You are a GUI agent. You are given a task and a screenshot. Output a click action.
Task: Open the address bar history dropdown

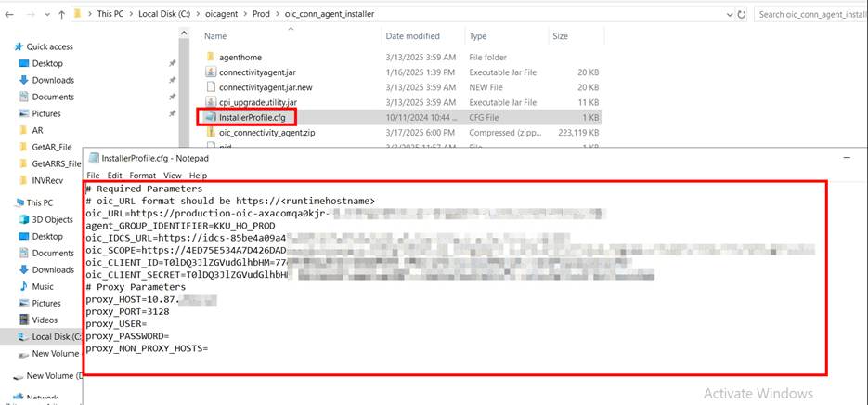point(731,14)
